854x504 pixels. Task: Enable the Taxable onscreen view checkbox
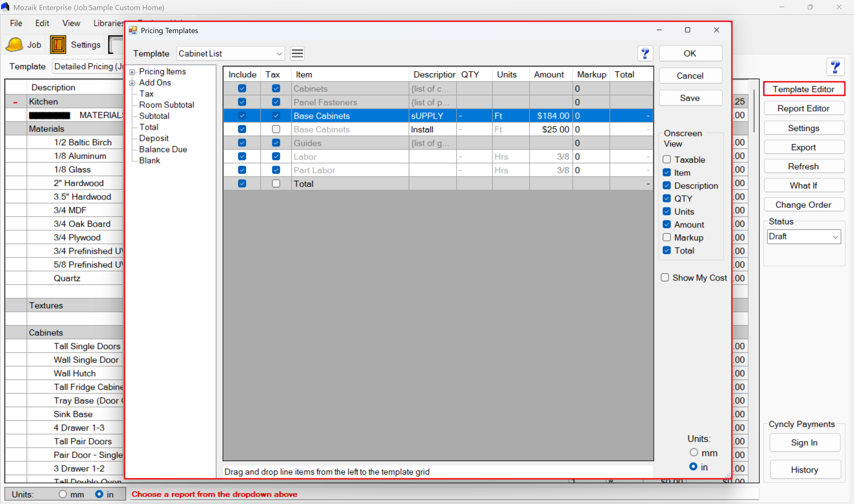666,160
